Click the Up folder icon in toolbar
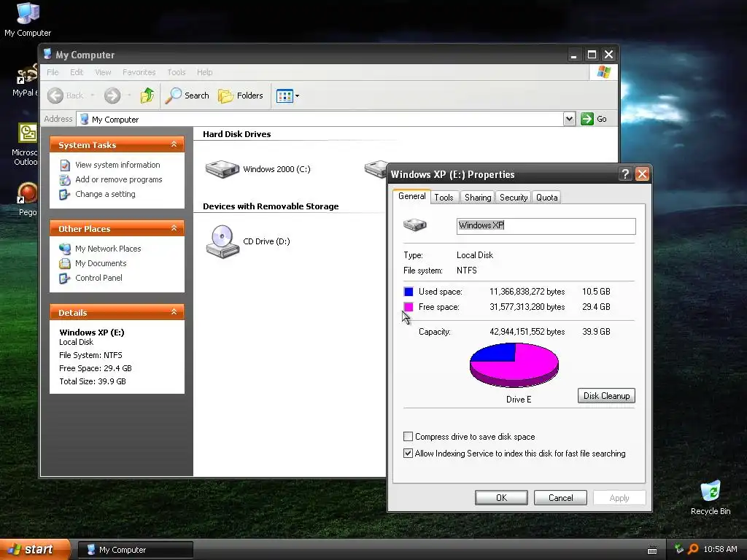Screen dimensions: 747x560 point(147,96)
